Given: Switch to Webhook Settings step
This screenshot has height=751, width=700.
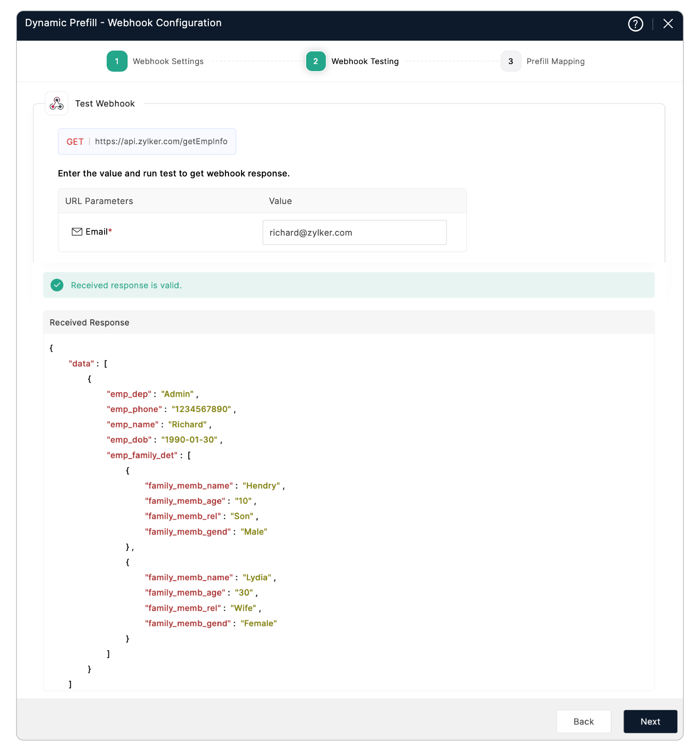Looking at the screenshot, I should (x=168, y=61).
